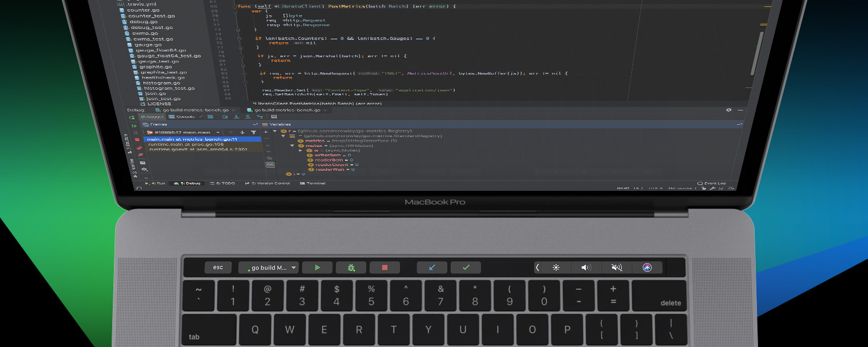Open Evaluate Expression calculator icon
This screenshot has height=347, width=868.
point(274,117)
